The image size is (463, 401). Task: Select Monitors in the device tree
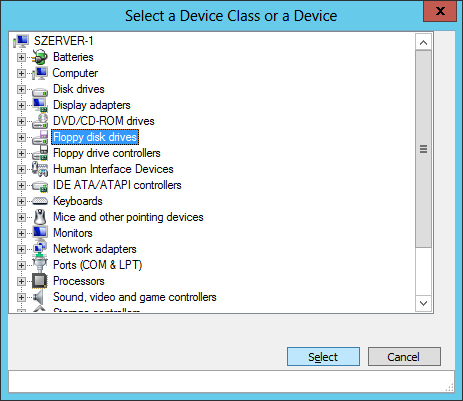[73, 233]
